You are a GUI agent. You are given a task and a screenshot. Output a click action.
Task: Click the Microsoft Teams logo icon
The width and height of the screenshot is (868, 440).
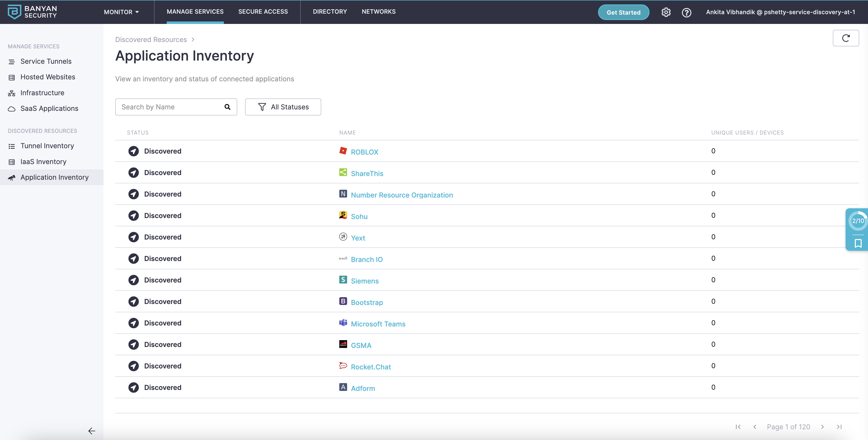click(x=343, y=322)
